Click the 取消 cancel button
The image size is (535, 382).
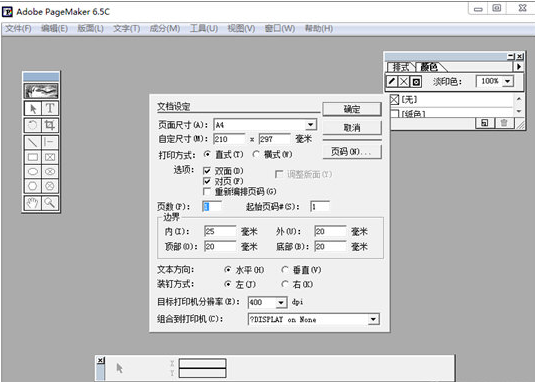(352, 128)
